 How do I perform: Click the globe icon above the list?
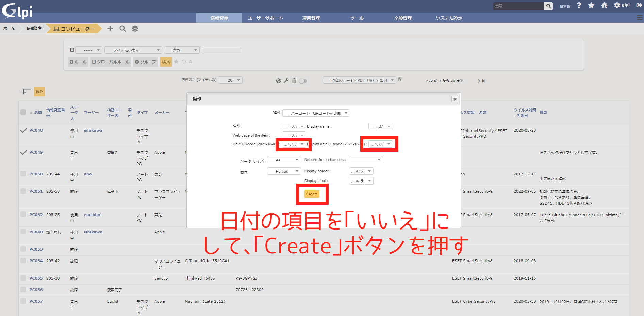coord(278,81)
